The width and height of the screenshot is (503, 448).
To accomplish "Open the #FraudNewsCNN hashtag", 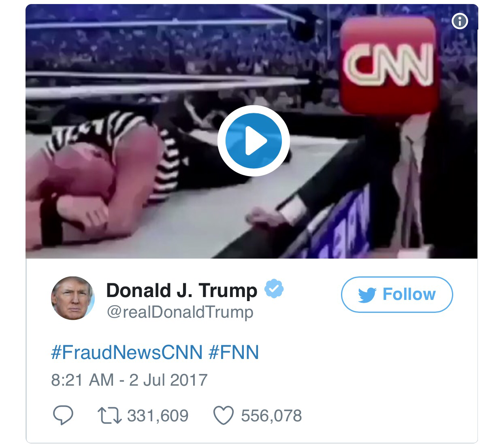I will pos(127,352).
